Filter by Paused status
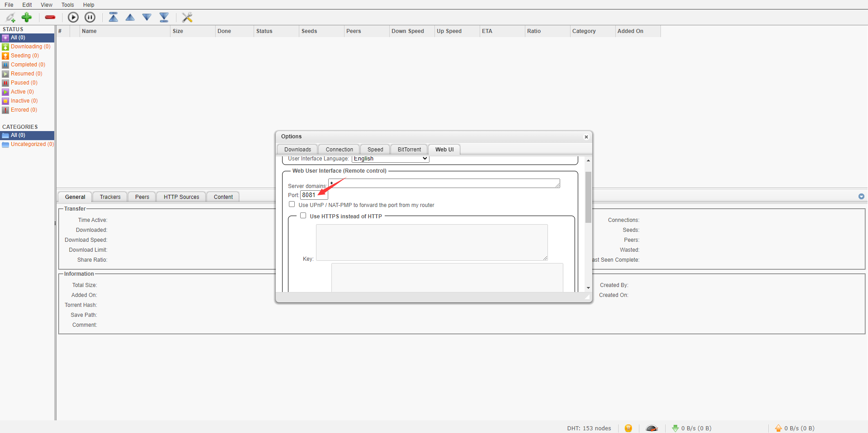The height and width of the screenshot is (433, 868). [x=27, y=83]
